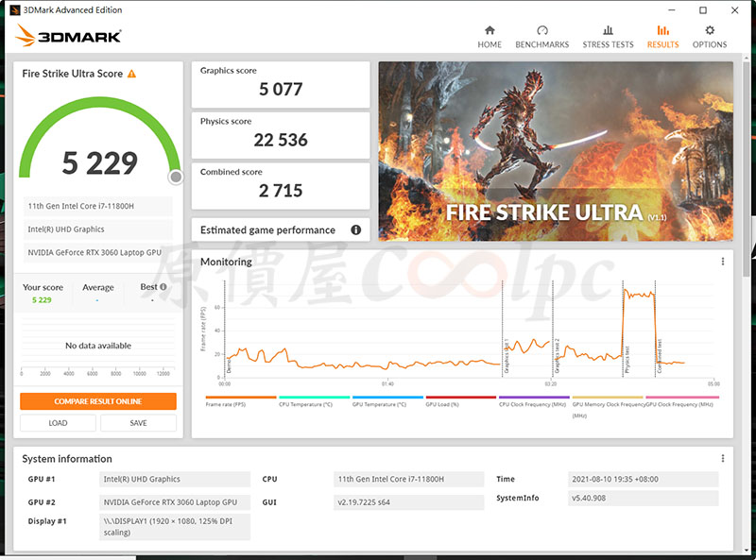Image resolution: width=756 pixels, height=560 pixels.
Task: Click the Intel(R) UHD Graphics row under score
Action: coord(97,229)
